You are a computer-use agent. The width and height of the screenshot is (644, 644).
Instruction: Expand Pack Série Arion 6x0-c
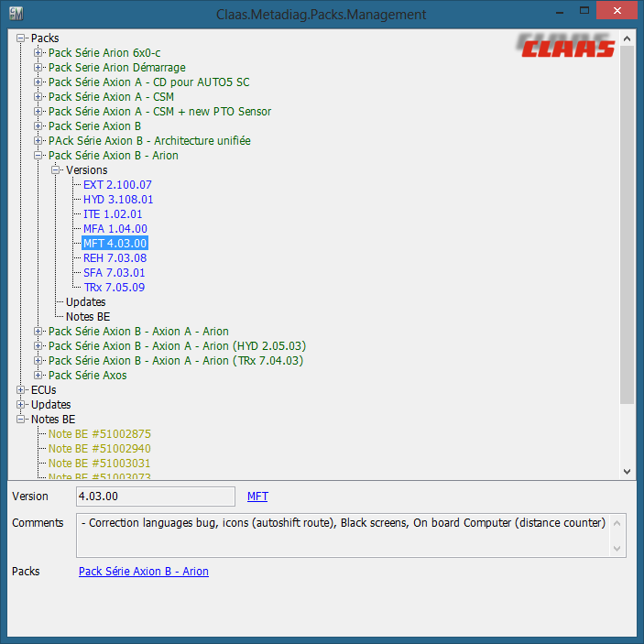point(38,53)
